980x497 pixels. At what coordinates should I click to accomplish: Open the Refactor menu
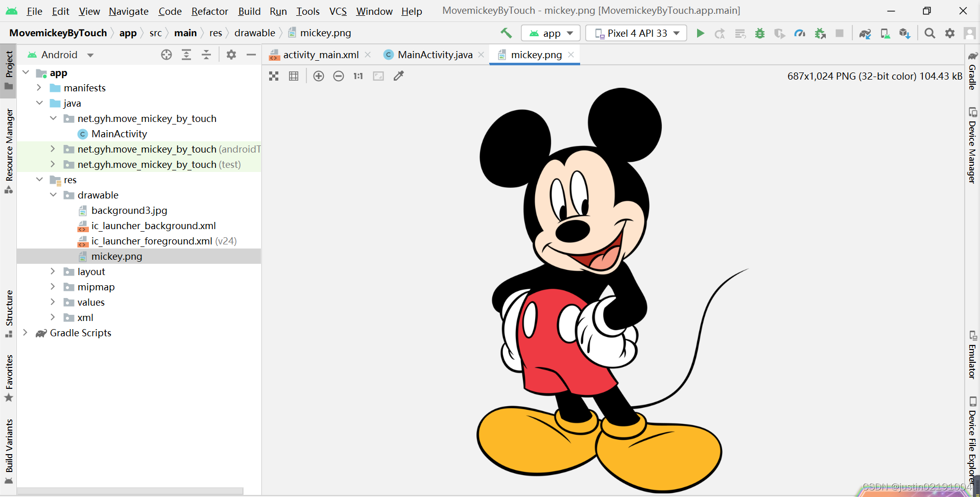(x=209, y=11)
